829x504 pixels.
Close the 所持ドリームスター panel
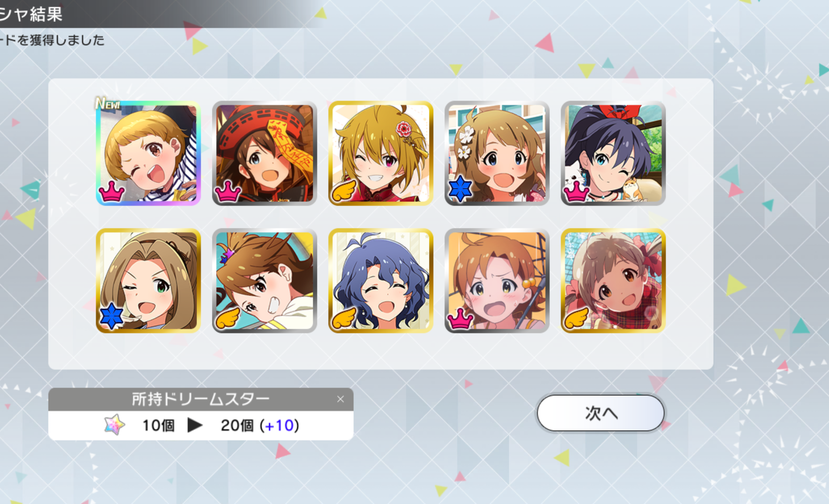340,399
